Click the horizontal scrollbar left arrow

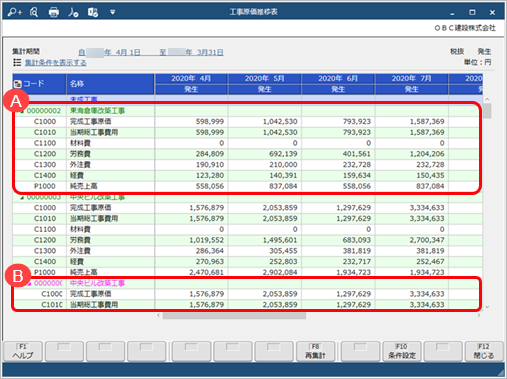coord(159,315)
